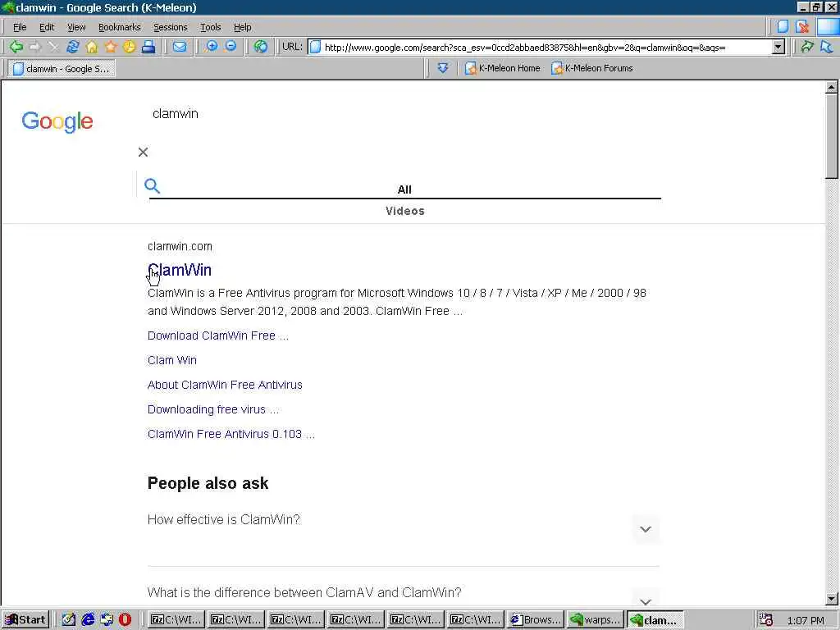Screen dimensions: 840x630
Task: Click the vertical scrollbar thumb
Action: [x=832, y=136]
